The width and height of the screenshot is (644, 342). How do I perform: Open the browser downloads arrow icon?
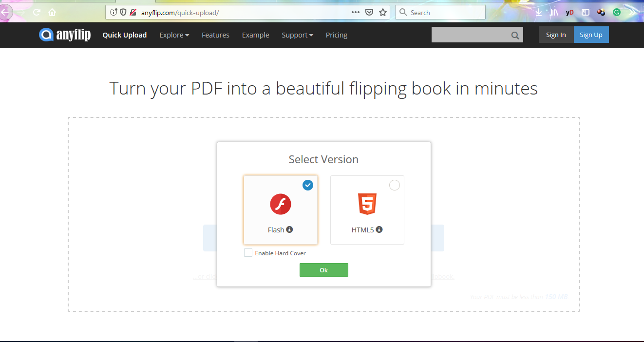click(539, 13)
